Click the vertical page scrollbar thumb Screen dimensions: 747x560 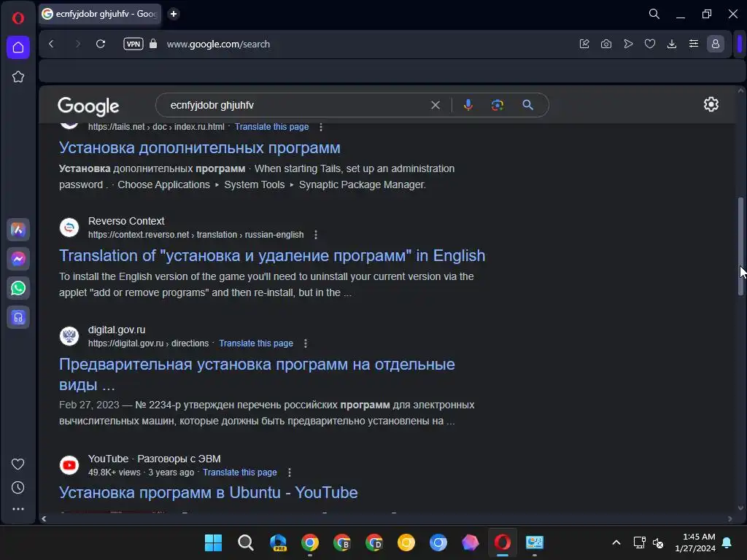[x=740, y=246]
